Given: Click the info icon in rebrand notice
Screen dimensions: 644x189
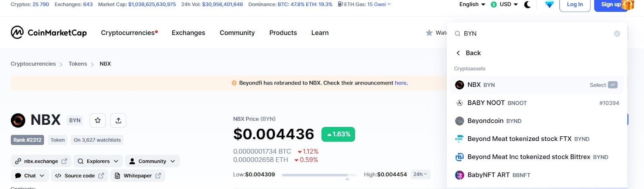Looking at the screenshot, I should coord(234,83).
